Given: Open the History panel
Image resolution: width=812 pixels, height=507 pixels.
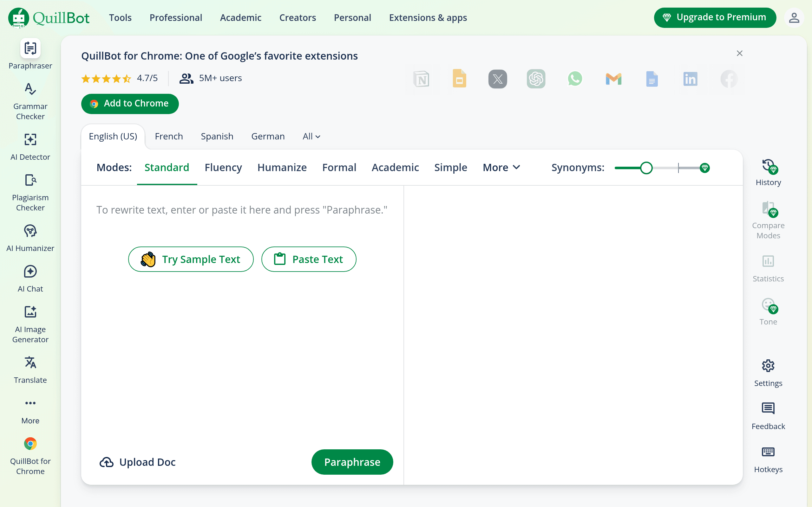Looking at the screenshot, I should [768, 172].
